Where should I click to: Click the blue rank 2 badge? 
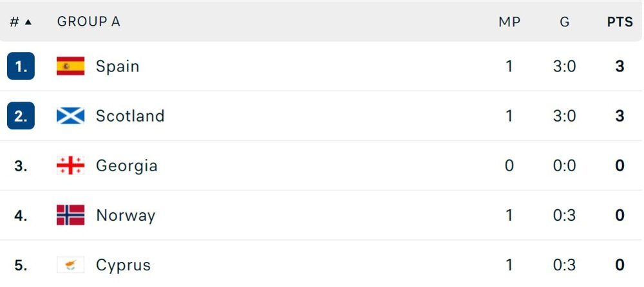[x=21, y=116]
